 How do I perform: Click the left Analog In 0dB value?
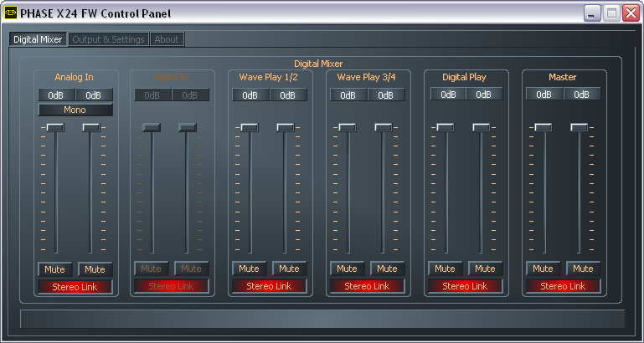coord(56,95)
